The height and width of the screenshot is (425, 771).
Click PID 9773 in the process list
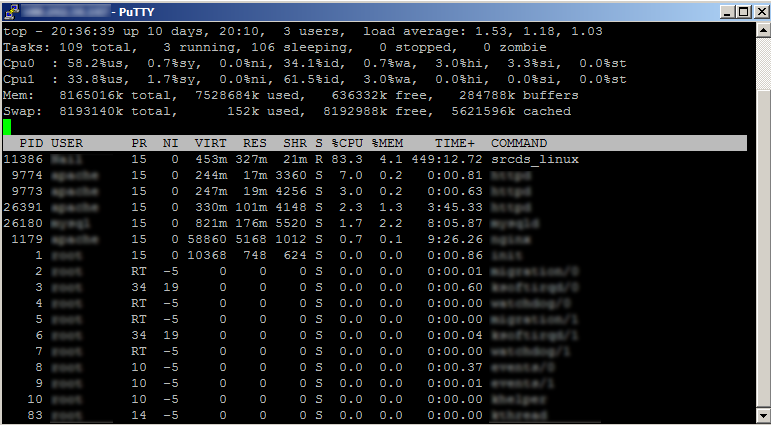[27, 191]
